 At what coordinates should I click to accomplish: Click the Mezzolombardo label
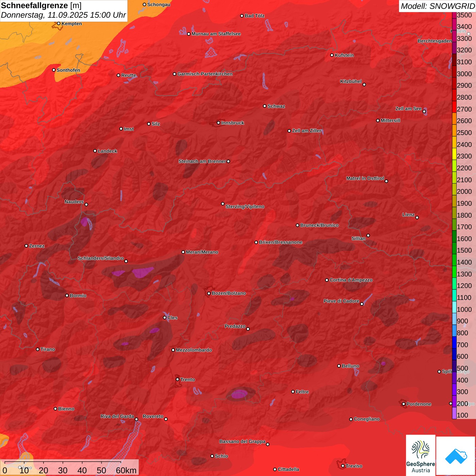pyautogui.click(x=194, y=350)
